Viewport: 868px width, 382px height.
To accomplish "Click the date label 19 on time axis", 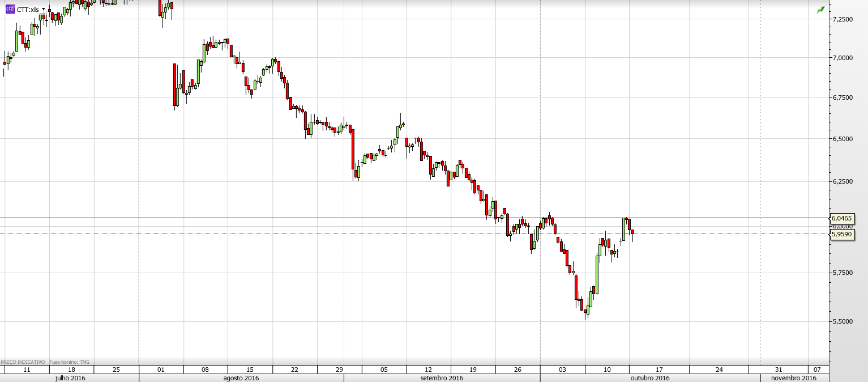I will click(473, 370).
